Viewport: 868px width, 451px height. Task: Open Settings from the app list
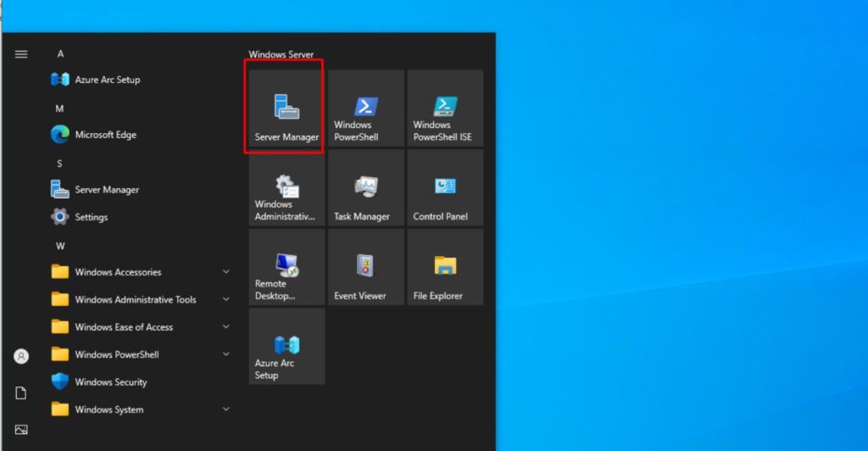[91, 217]
